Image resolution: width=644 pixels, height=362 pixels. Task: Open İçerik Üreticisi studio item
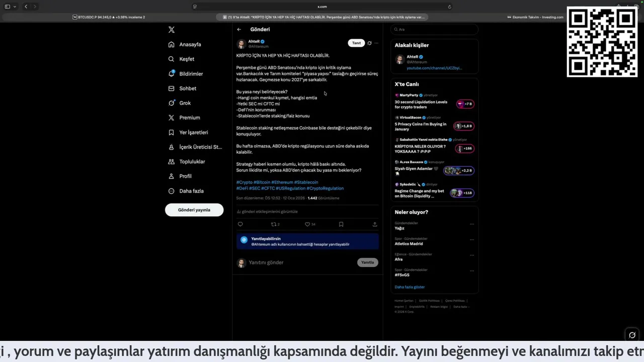195,147
